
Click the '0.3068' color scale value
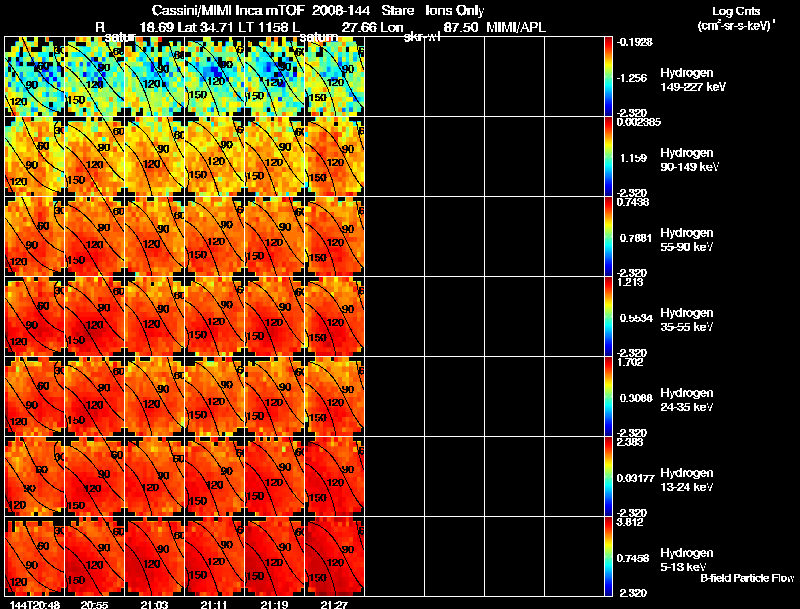point(636,398)
